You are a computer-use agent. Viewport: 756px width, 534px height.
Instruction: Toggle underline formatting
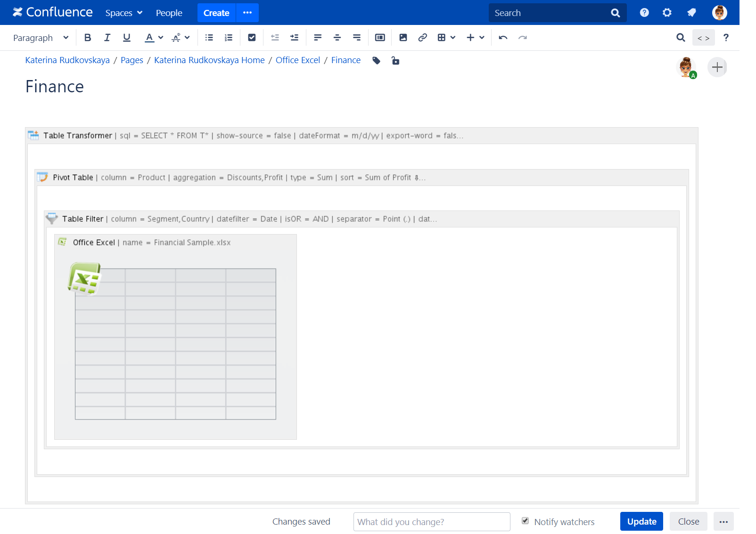tap(126, 38)
